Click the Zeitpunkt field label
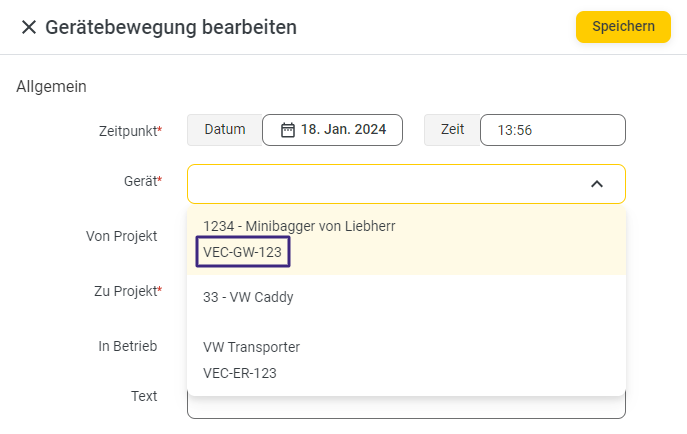Screen dimensions: 687x434 click(x=130, y=131)
